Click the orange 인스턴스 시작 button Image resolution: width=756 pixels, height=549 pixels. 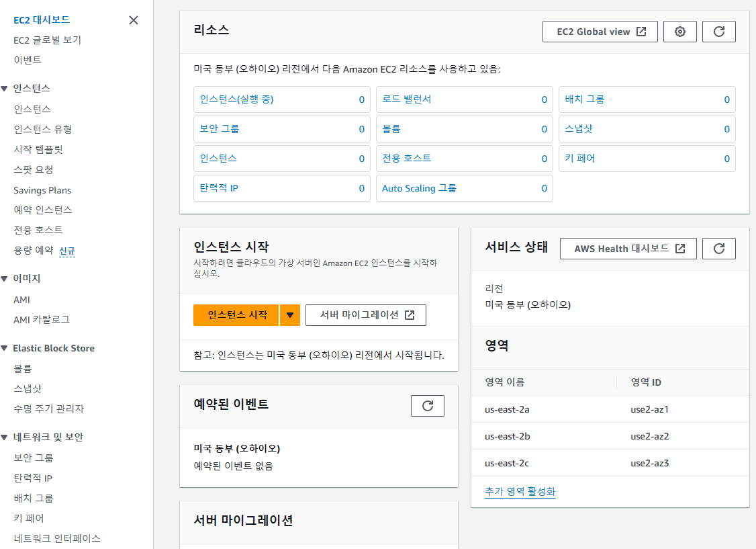point(236,315)
